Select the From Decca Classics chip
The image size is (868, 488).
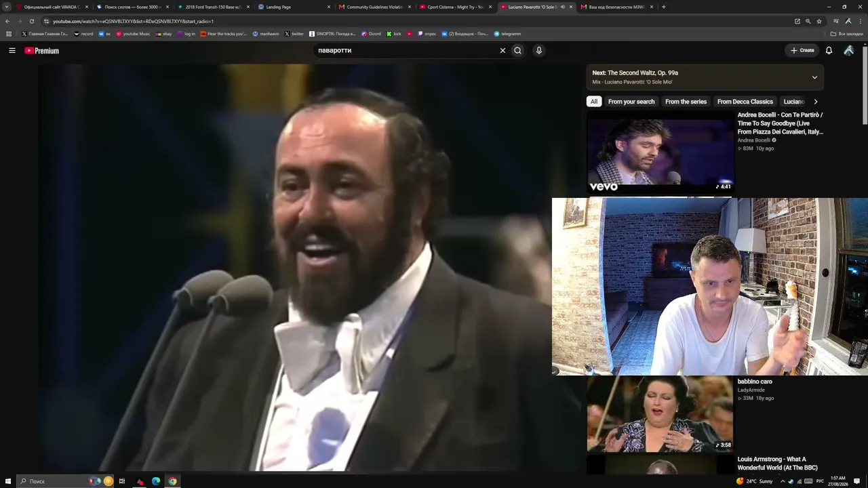coord(745,102)
